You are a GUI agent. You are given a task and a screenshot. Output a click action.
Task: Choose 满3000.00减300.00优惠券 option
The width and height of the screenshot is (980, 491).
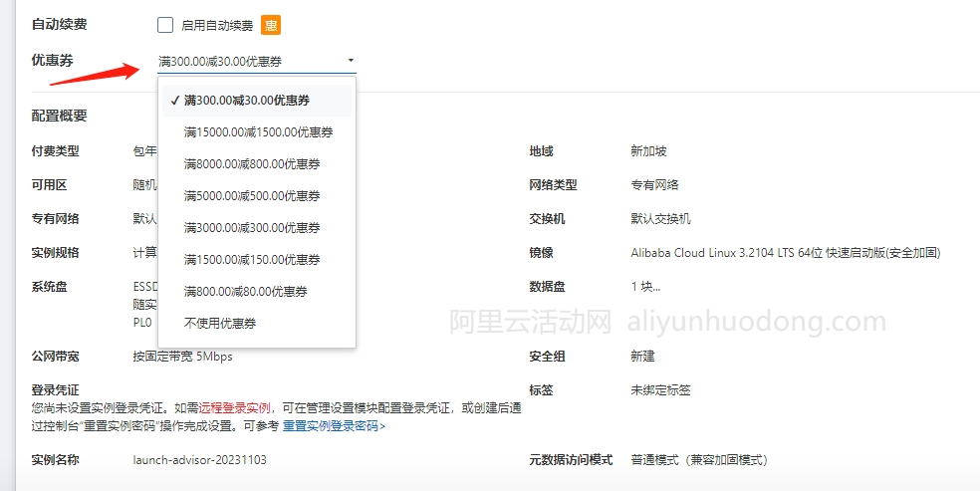click(x=257, y=228)
